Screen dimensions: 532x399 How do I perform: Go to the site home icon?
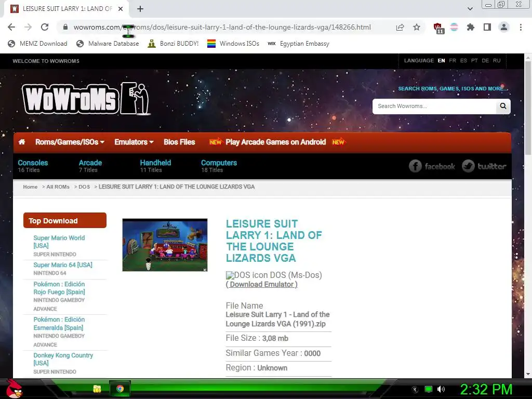(22, 142)
